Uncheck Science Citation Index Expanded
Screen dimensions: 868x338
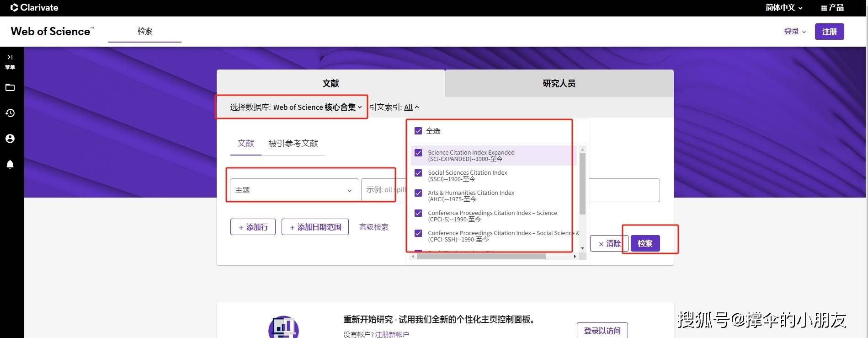(x=418, y=153)
